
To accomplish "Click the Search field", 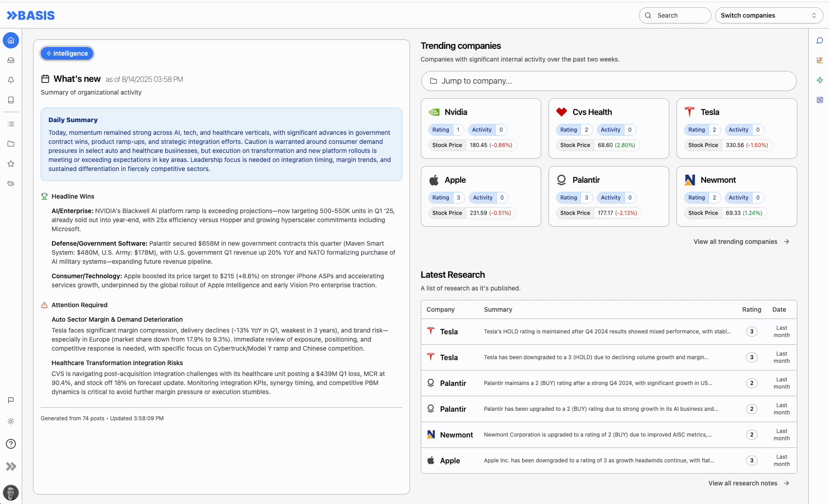I will coord(675,15).
